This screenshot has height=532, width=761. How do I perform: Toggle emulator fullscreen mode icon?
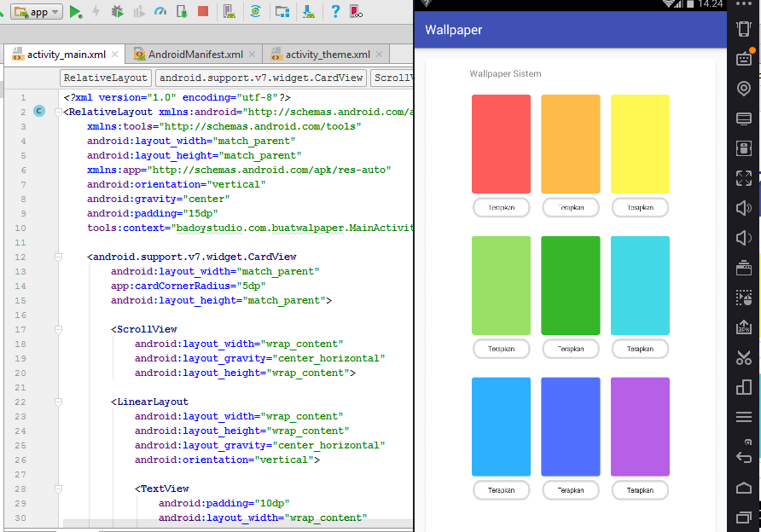pos(743,178)
